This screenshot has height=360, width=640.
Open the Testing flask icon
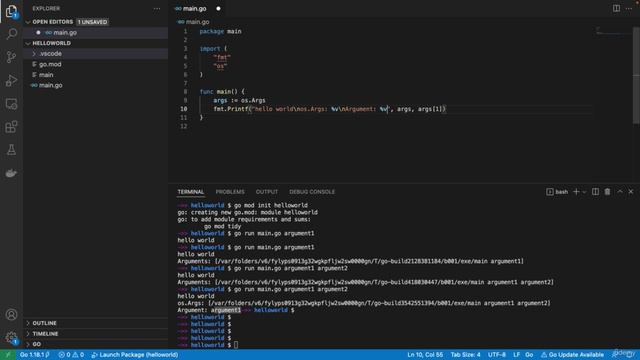(x=11, y=150)
